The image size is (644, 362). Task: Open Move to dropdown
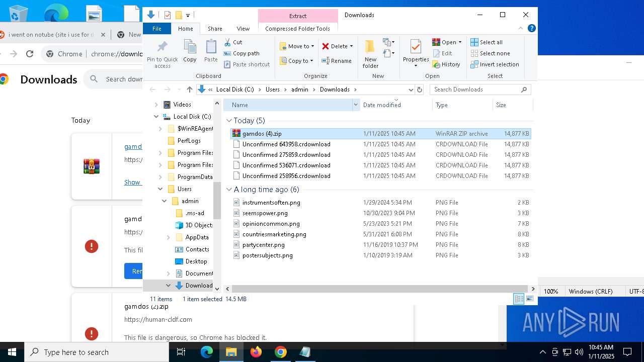(297, 46)
